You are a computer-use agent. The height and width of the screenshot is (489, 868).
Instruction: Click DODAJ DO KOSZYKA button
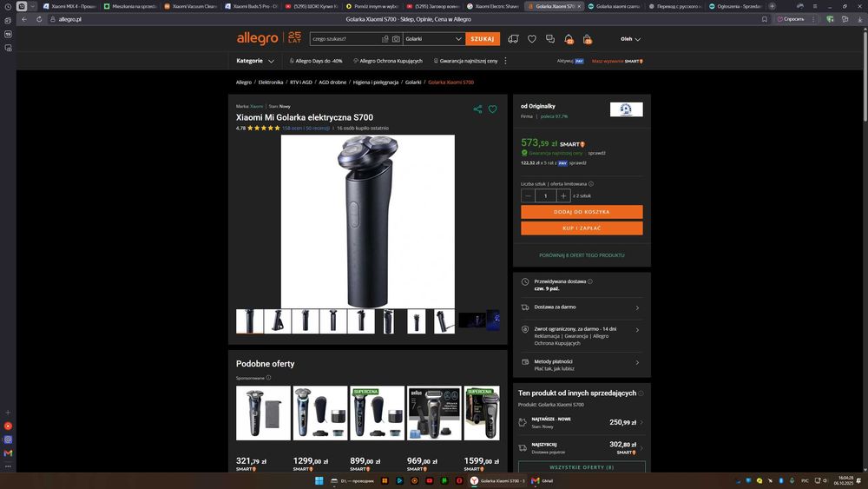coord(582,212)
